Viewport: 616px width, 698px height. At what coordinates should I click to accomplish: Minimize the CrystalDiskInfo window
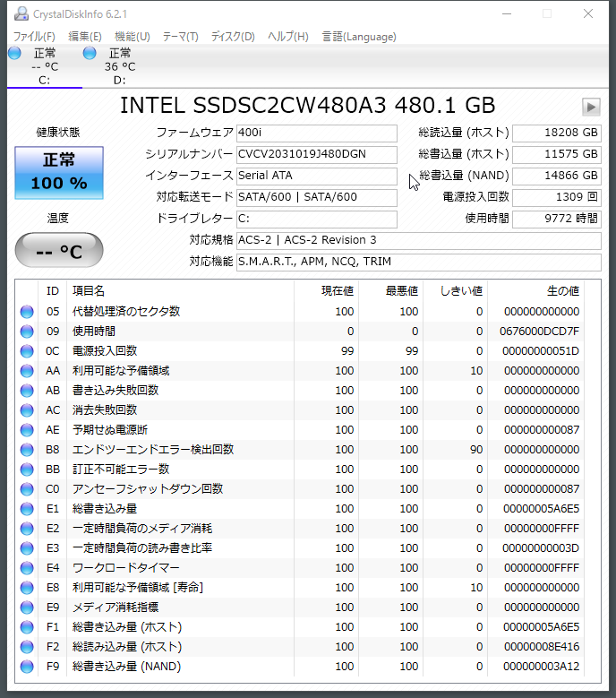click(507, 13)
